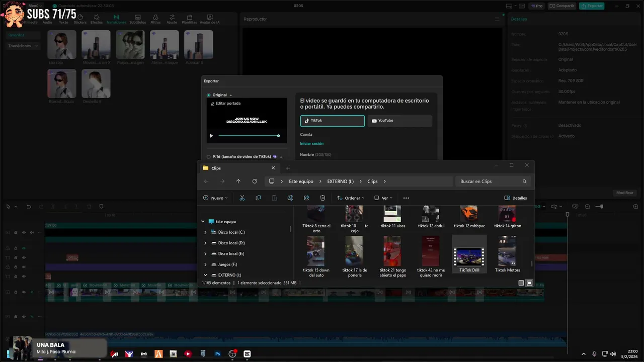Screen dimensions: 644x362
Task: Click the redo arrow in CapCut timeline toolbar
Action: (41, 207)
